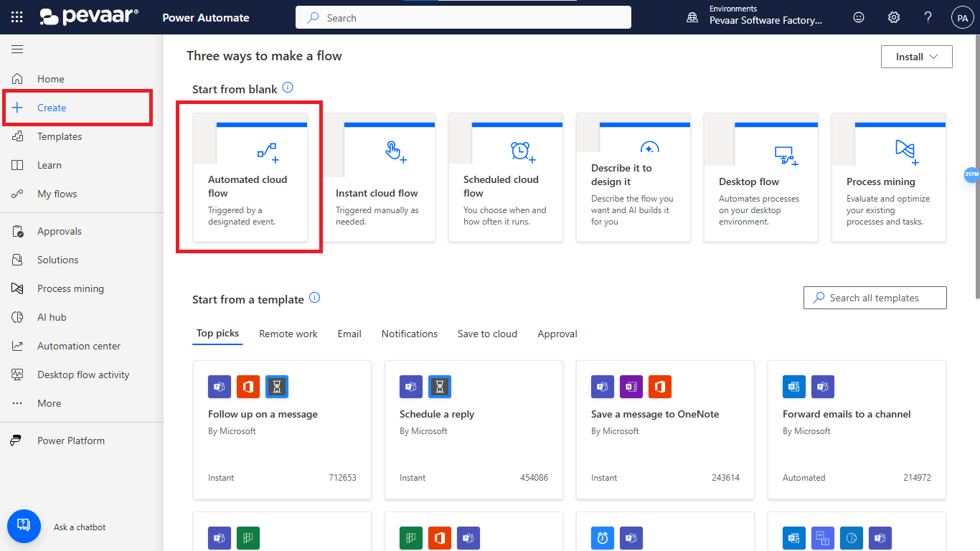Expand the Install dropdown

[917, 57]
